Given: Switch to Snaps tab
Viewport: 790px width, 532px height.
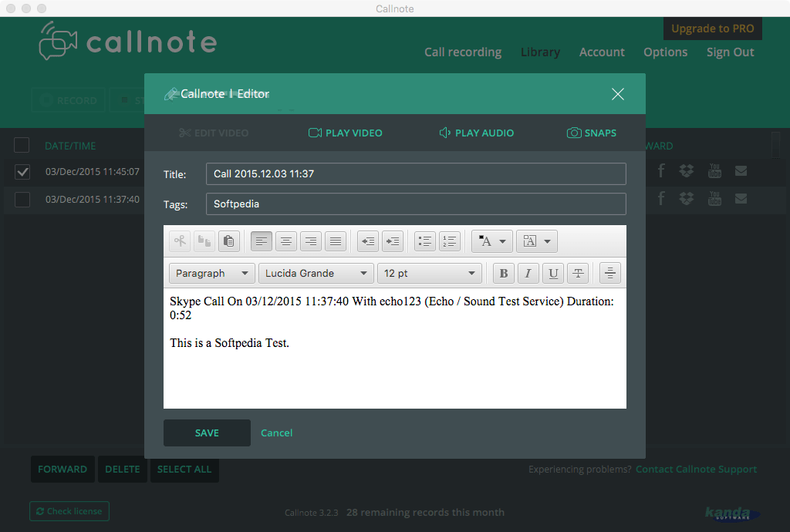Looking at the screenshot, I should pos(592,133).
